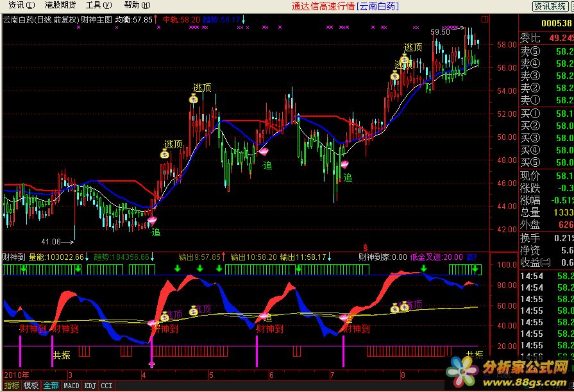This screenshot has height=392, width=574.
Task: Click the 现价 value row
Action: point(546,176)
